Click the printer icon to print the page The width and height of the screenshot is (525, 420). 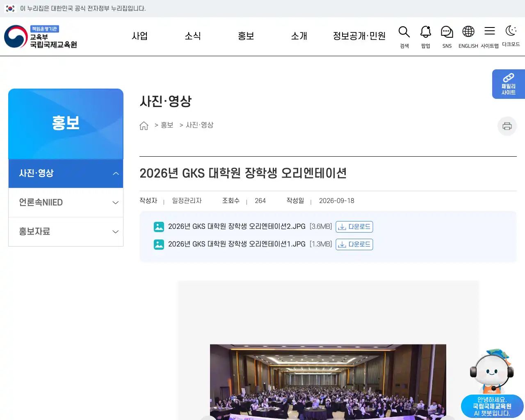coord(507,126)
